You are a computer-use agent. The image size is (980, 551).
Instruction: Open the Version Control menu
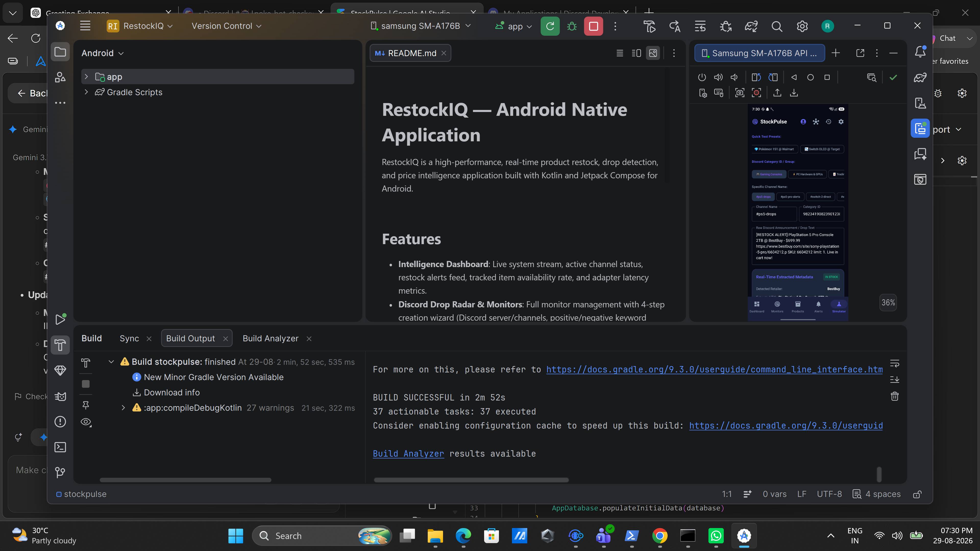(226, 26)
